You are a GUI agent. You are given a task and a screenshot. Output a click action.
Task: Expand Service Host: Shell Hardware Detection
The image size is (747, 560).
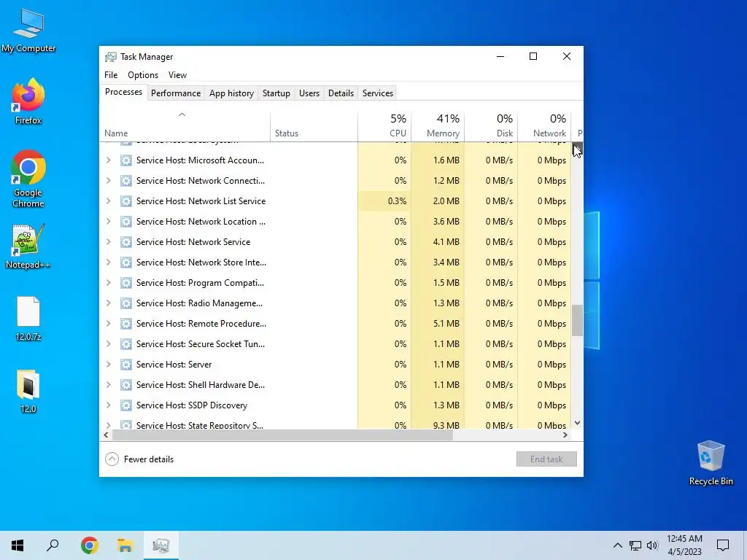tap(109, 385)
